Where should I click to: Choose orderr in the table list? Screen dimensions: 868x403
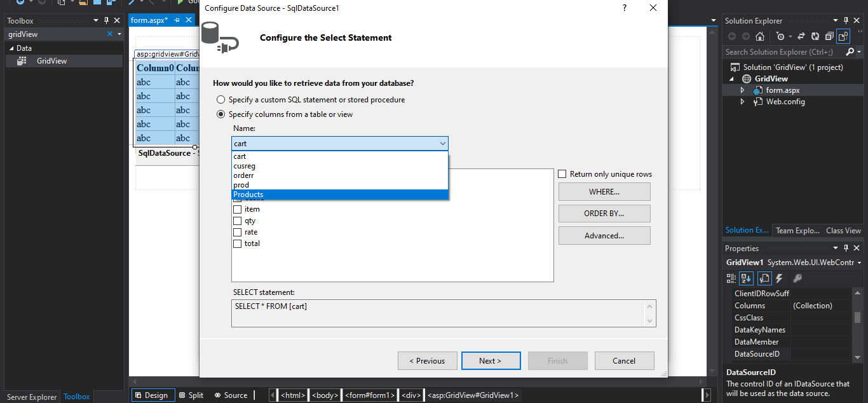[340, 175]
